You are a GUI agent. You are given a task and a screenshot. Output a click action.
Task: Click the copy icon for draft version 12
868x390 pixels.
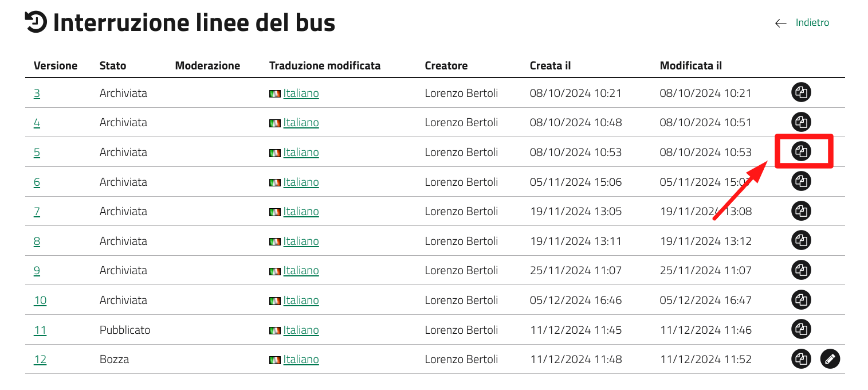pos(802,360)
